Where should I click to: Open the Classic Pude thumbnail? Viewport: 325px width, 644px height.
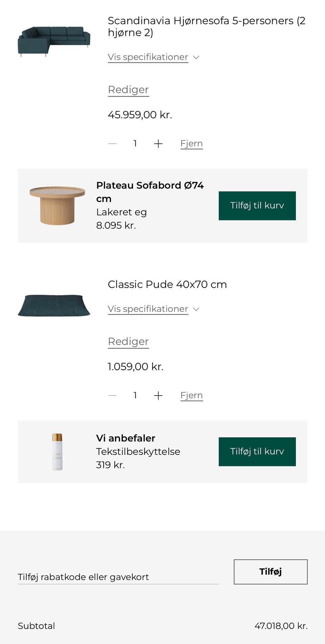[x=54, y=304]
